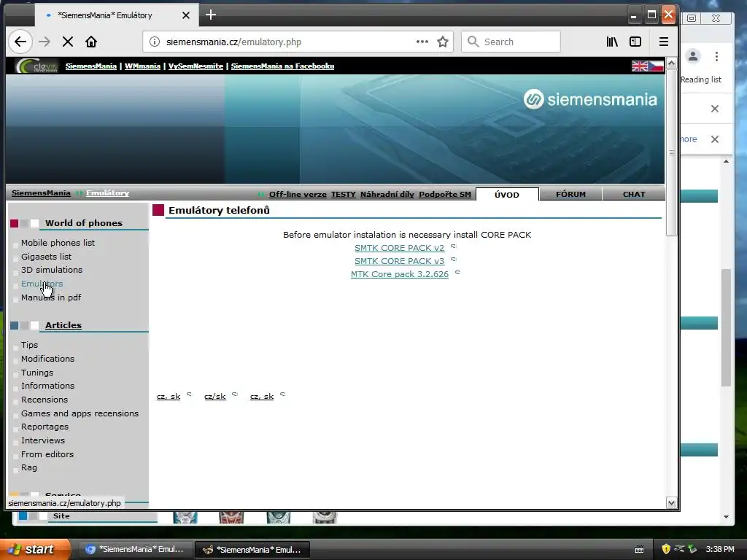
Task: Download SMTK CORE PACK v3
Action: 399,261
